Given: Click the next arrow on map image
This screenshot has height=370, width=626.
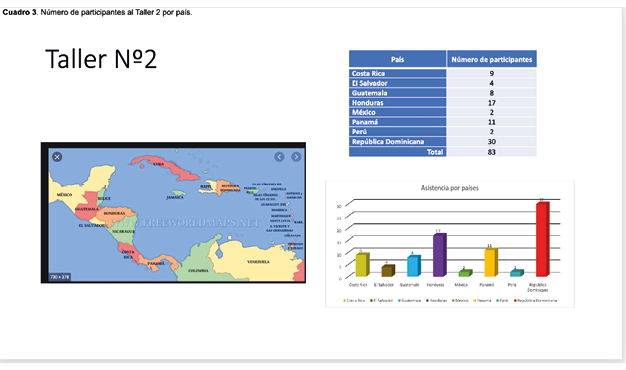Looking at the screenshot, I should point(296,157).
